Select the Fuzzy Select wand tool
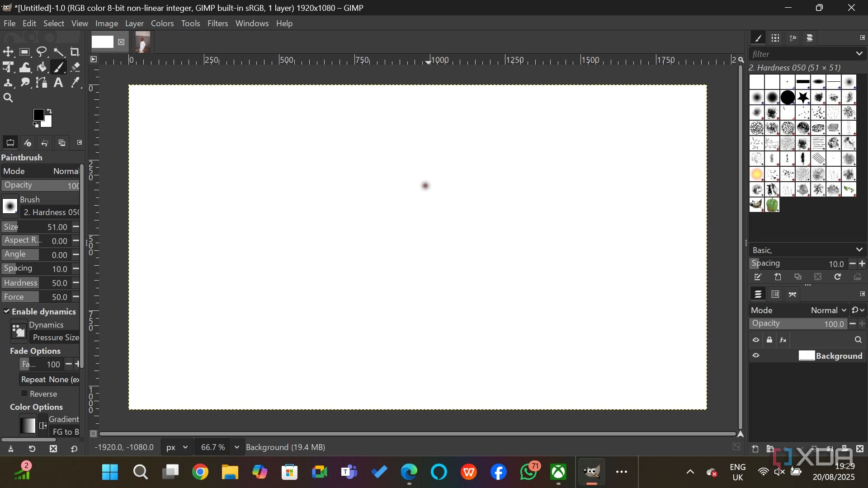 (58, 52)
